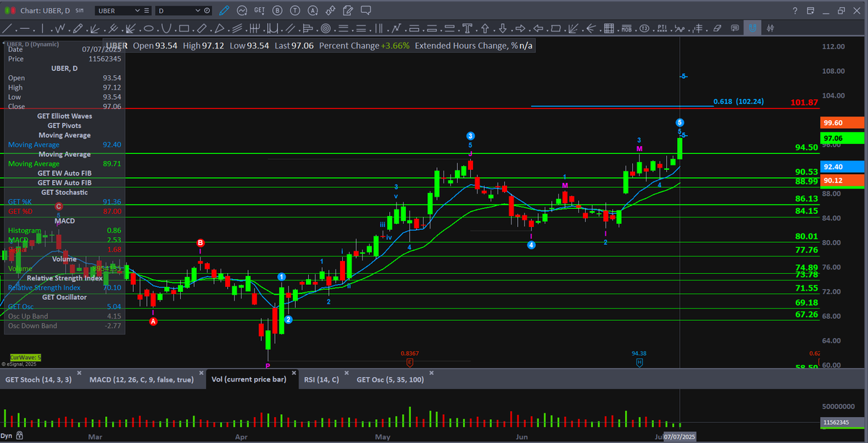Click the CurWave: 5 label
Viewport: 868px width, 443px height.
26,358
